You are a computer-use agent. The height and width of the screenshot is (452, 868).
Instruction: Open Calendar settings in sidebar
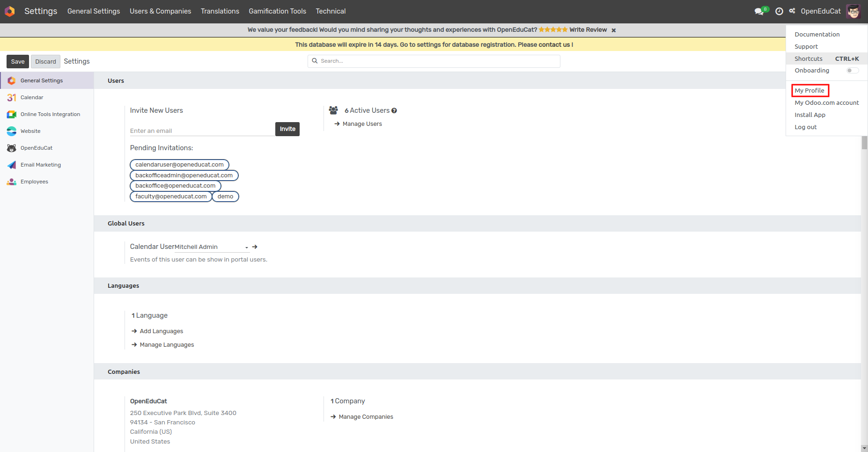click(32, 97)
